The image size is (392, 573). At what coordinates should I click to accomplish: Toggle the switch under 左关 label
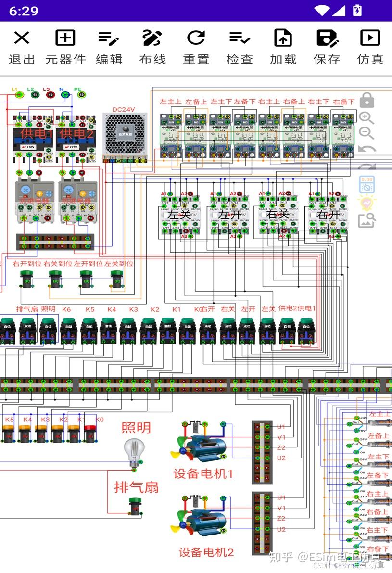pos(267,331)
